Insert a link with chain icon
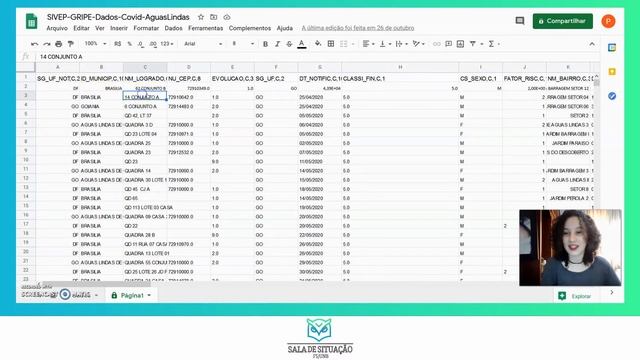The height and width of the screenshot is (360, 640). 437,44
